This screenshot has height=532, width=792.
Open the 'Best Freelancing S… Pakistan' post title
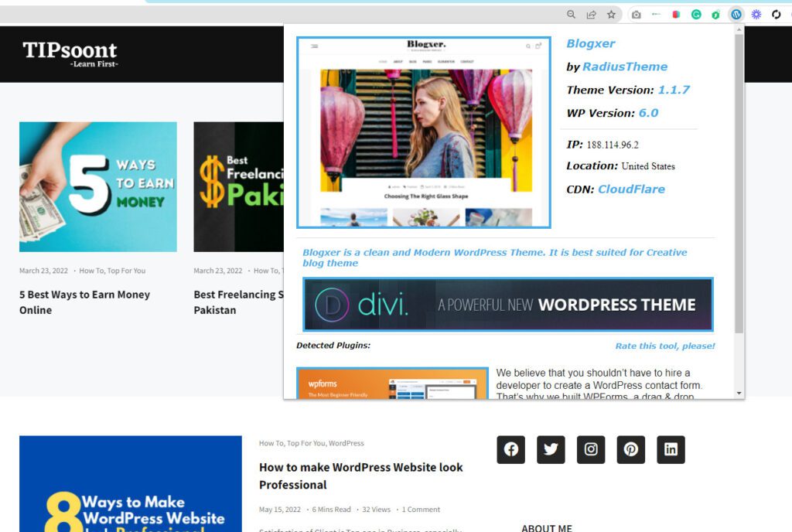tap(238, 302)
